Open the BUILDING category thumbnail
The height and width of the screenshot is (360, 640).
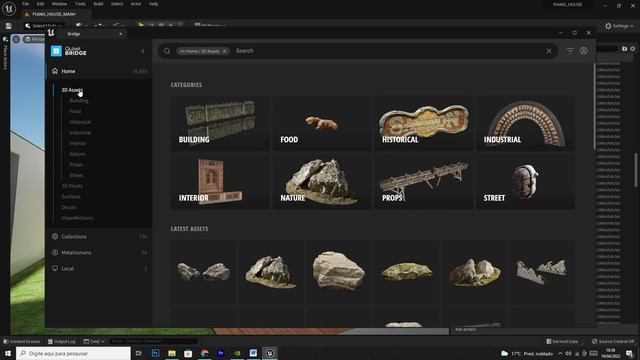pos(220,123)
